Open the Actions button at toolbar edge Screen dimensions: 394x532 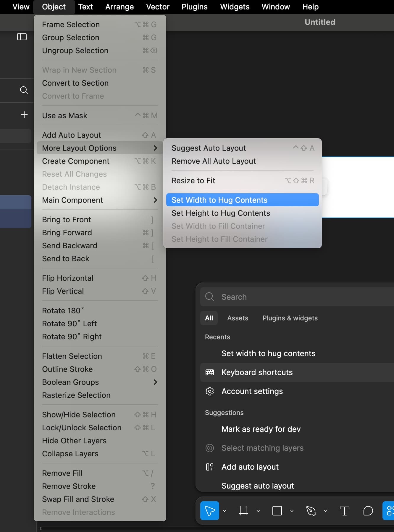388,511
